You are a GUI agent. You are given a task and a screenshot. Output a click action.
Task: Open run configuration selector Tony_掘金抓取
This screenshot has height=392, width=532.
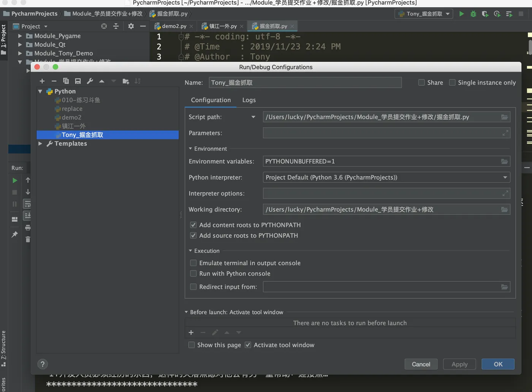click(x=424, y=14)
